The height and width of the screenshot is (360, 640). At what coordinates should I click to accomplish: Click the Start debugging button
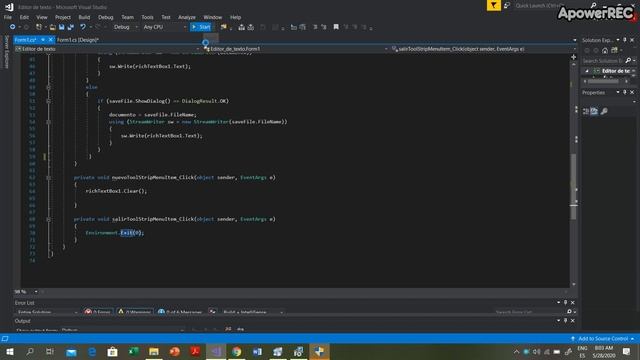(x=201, y=27)
